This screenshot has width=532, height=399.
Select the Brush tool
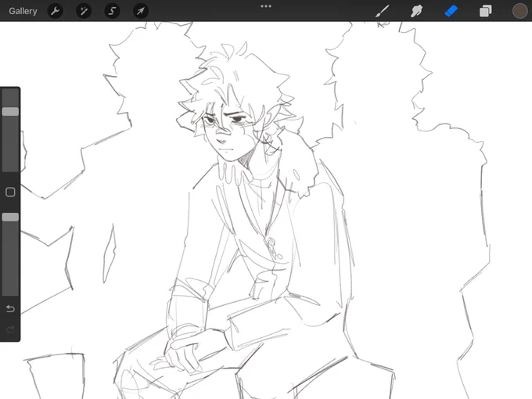click(383, 11)
